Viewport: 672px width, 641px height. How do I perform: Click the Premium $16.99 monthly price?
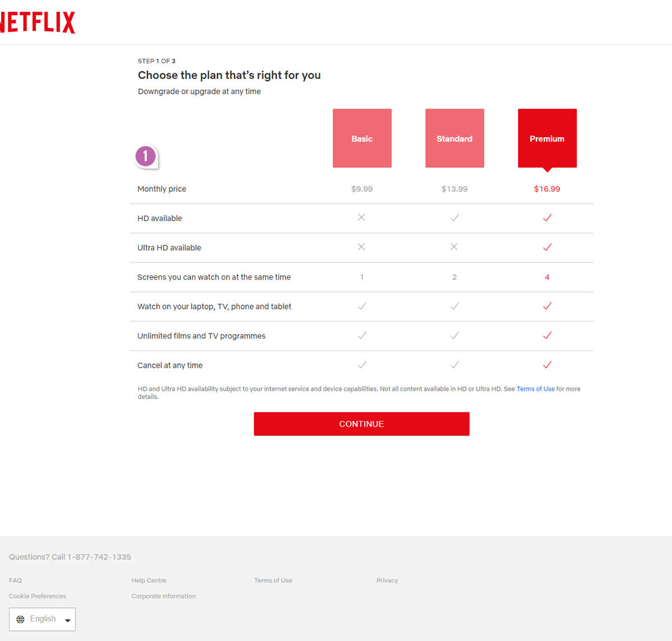[547, 189]
